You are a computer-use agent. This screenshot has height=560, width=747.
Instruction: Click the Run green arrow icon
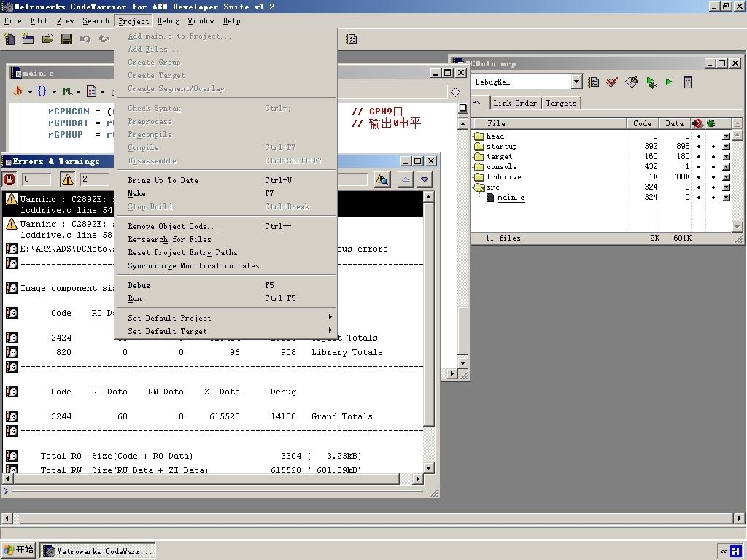pyautogui.click(x=669, y=82)
